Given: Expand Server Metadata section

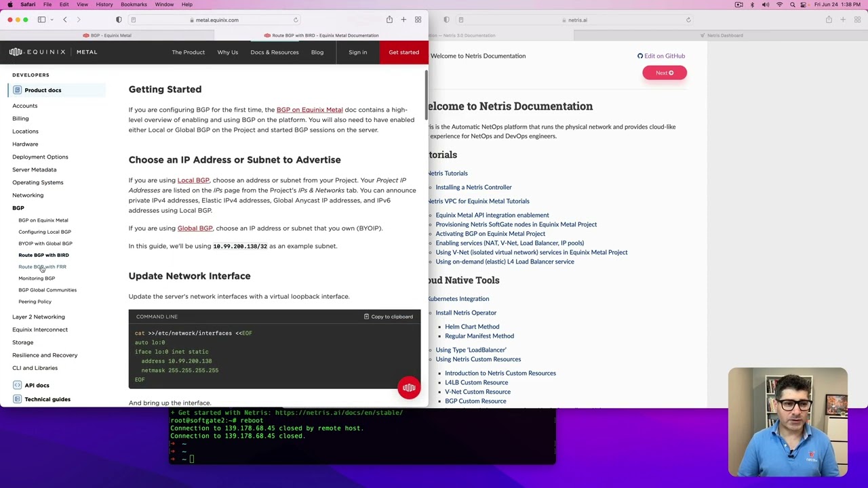Looking at the screenshot, I should pos(34,169).
